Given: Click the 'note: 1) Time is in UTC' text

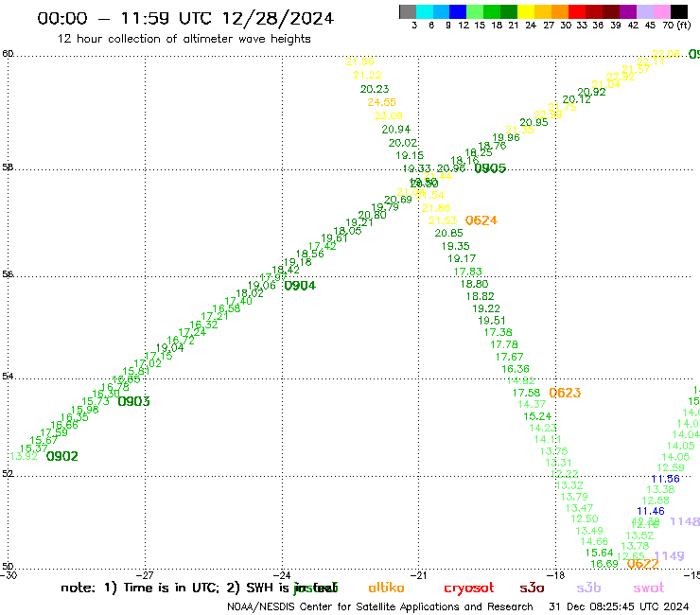Looking at the screenshot, I should pos(140,588).
